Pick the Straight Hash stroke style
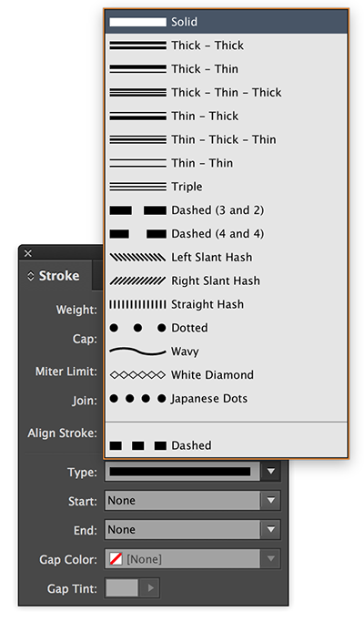 click(x=227, y=304)
